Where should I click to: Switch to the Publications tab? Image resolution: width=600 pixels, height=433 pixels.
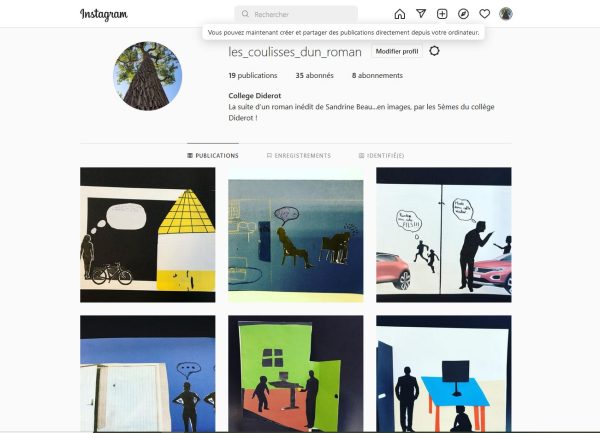pyautogui.click(x=213, y=156)
